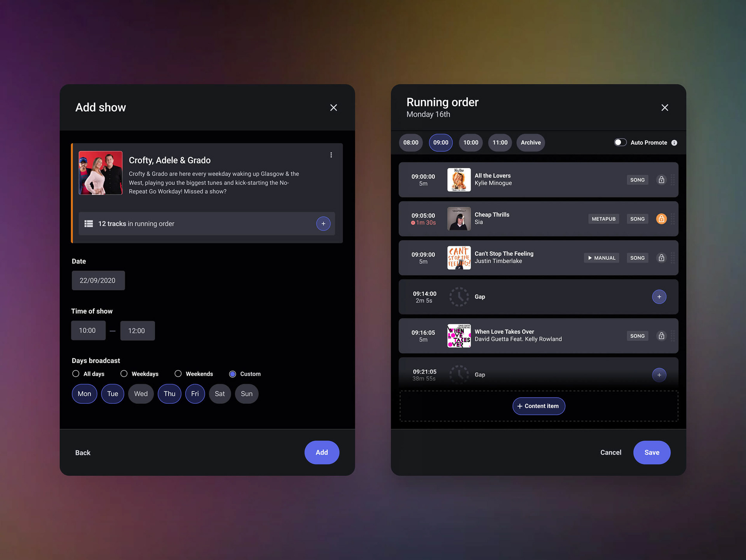Toggle the orange lock on Cheap Thrills
Viewport: 746px width, 560px height.
point(661,219)
